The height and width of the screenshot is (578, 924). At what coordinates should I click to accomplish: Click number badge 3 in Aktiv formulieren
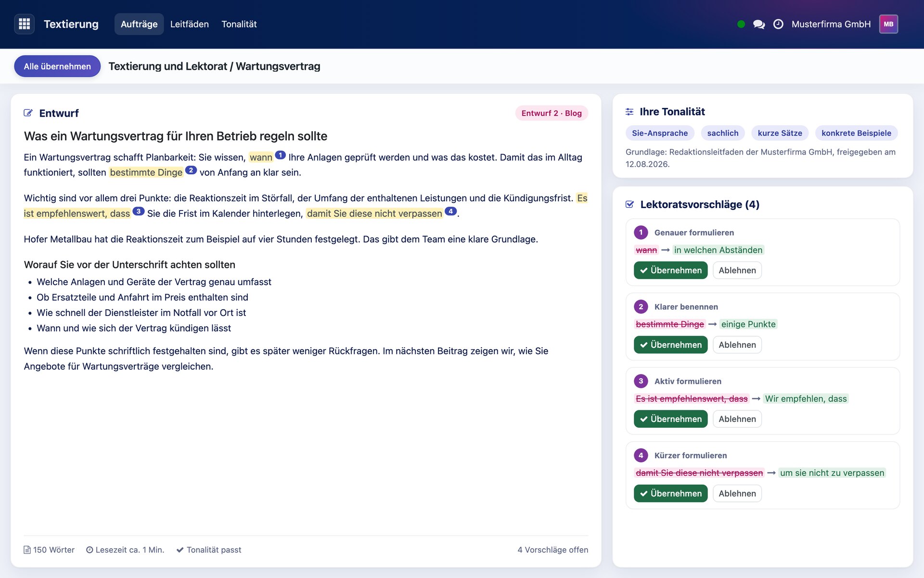[641, 381]
